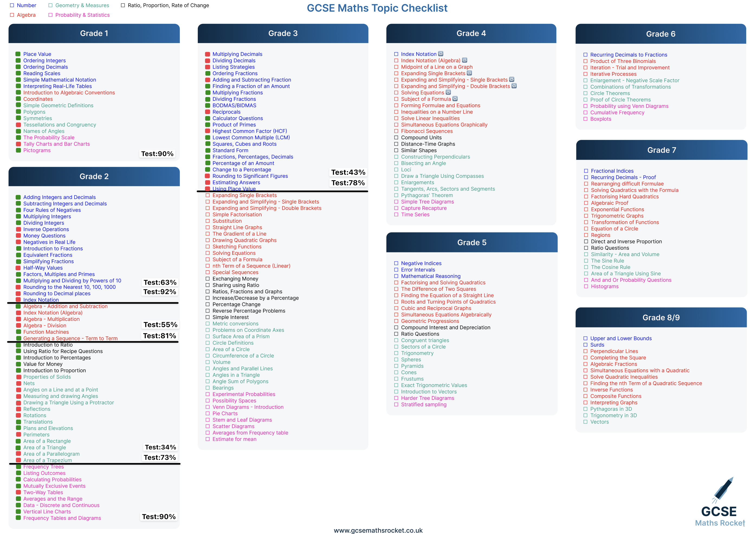This screenshot has height=534, width=756.
Task: Open the Pythagoras' Theorem topic
Action: [x=427, y=195]
